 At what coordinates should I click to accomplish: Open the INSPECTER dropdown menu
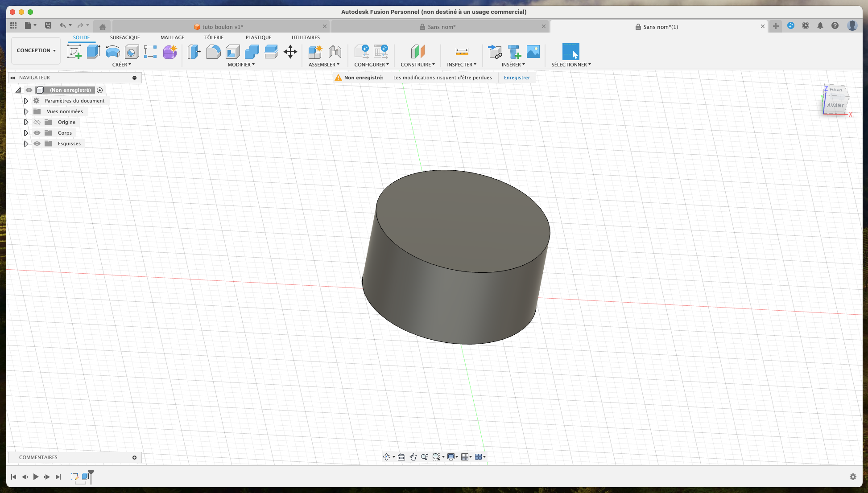coord(462,65)
